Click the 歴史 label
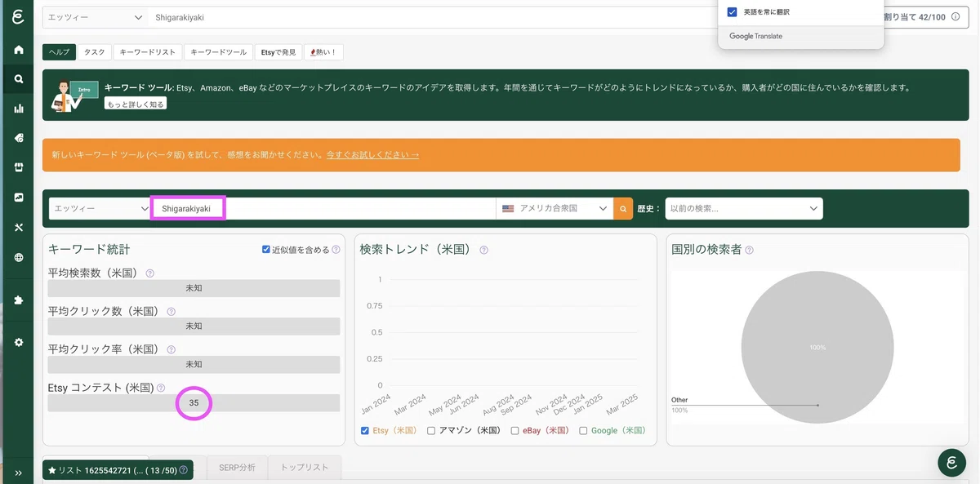The height and width of the screenshot is (484, 980). tap(648, 209)
